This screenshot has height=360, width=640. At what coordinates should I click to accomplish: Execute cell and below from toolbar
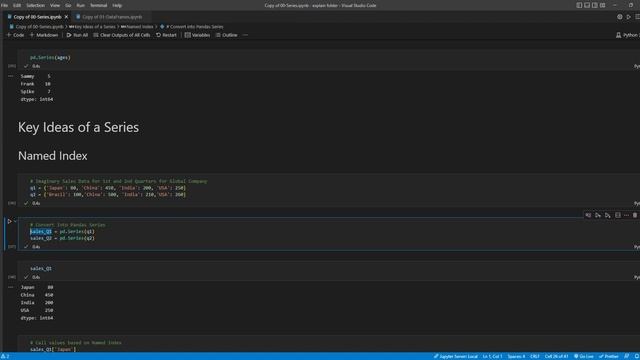[x=608, y=215]
